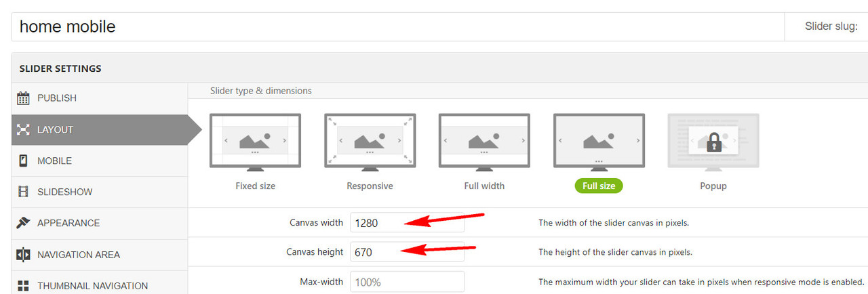Click the 'Max-width' label

[x=322, y=282]
